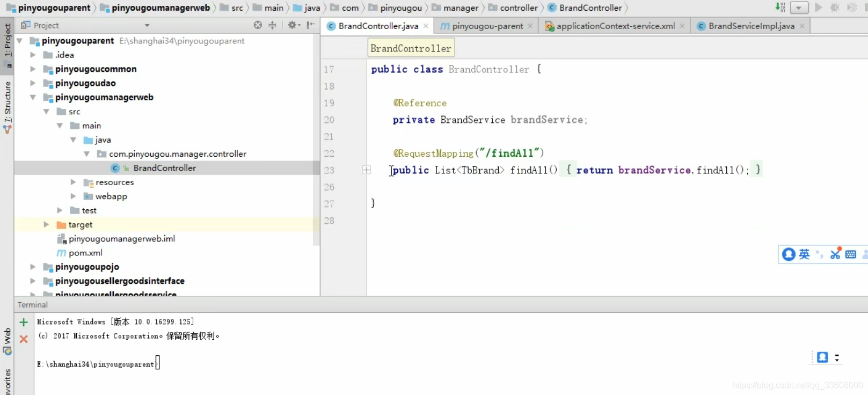Image resolution: width=868 pixels, height=395 pixels.
Task: Click the Sogou input method logo icon
Action: [789, 254]
